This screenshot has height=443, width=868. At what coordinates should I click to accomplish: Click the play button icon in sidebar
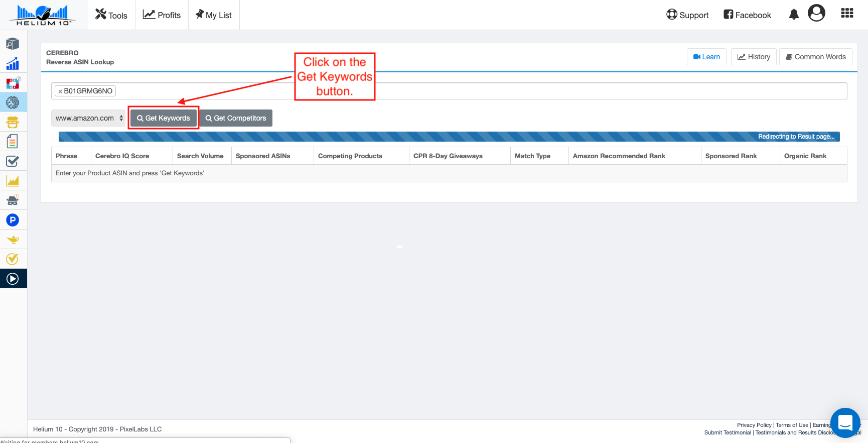(x=13, y=279)
